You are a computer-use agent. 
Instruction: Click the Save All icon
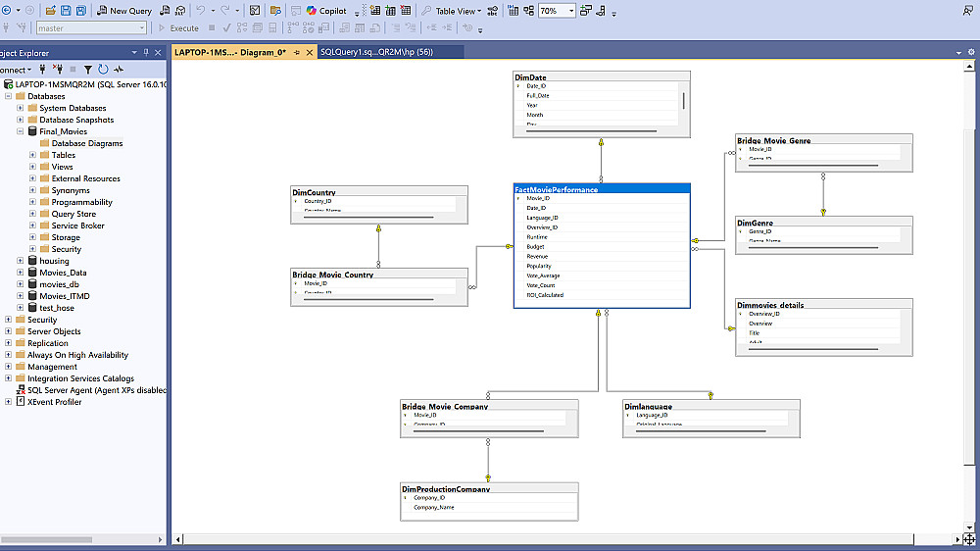click(x=80, y=11)
